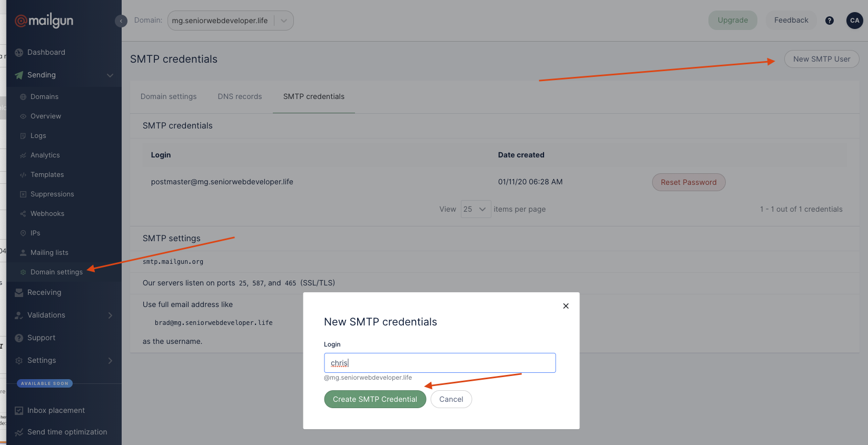Click the Login column header

[x=161, y=155]
